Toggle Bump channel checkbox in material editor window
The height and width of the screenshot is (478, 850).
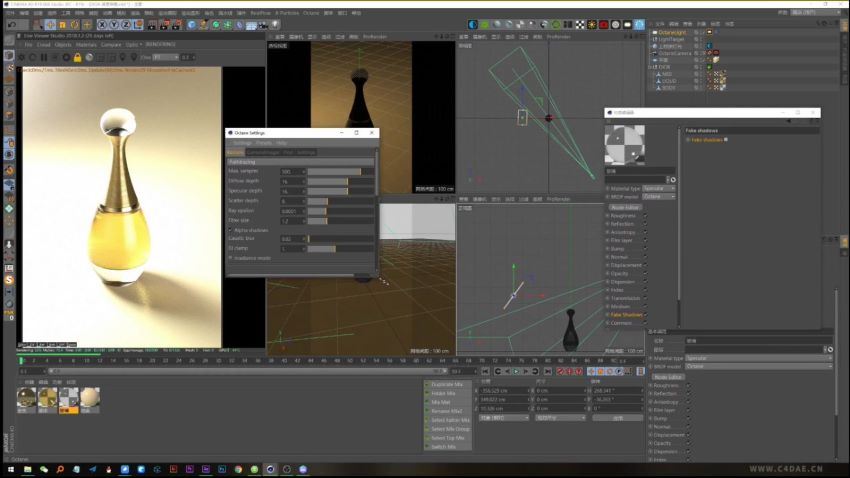(645, 249)
